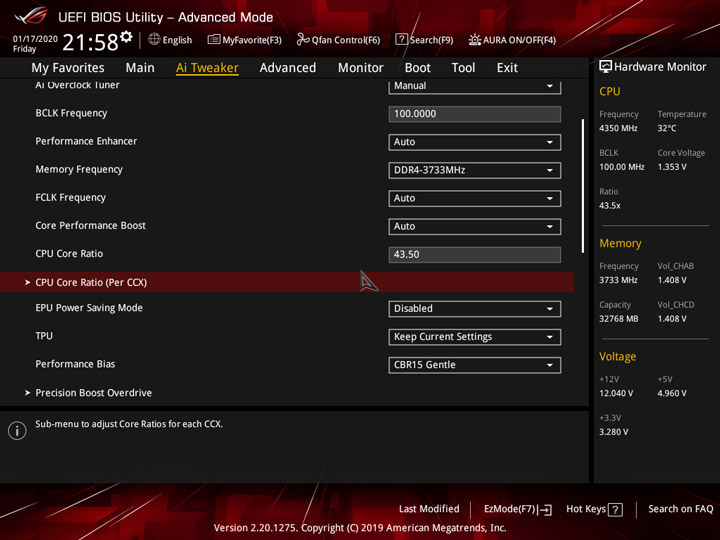Open the time settings gear icon
This screenshot has height=540, width=720.
coord(126,37)
